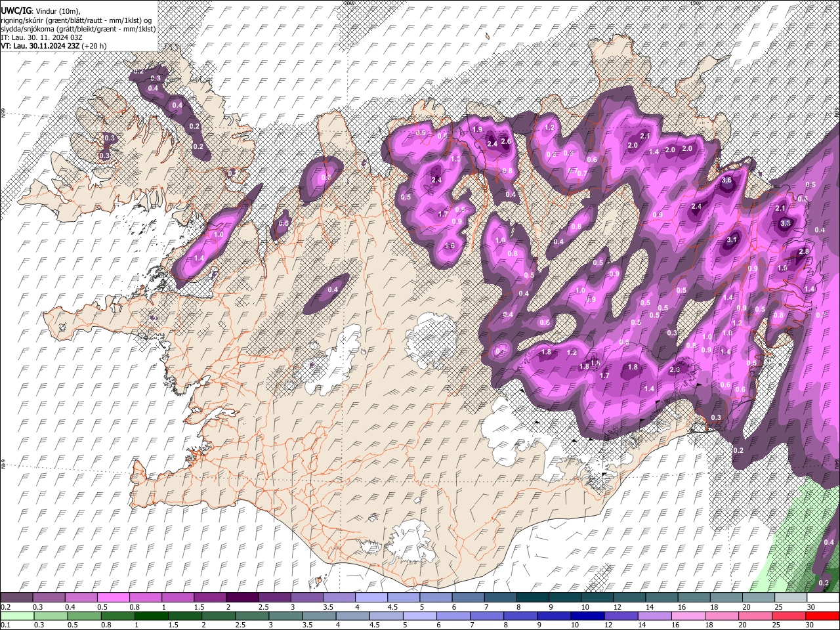Click the '2.8' snowfall value on the map
Viewport: 840px width, 630px height.
tap(803, 251)
